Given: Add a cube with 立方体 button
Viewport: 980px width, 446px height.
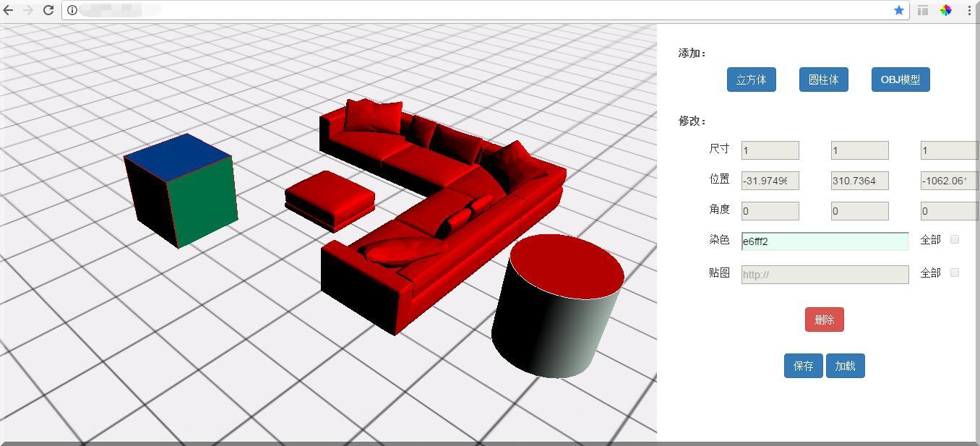Looking at the screenshot, I should 751,80.
